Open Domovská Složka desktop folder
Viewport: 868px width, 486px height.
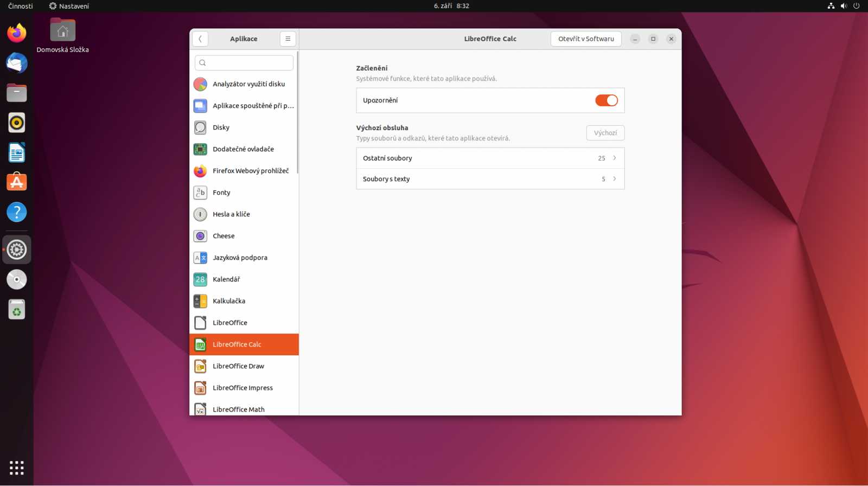[x=62, y=36]
